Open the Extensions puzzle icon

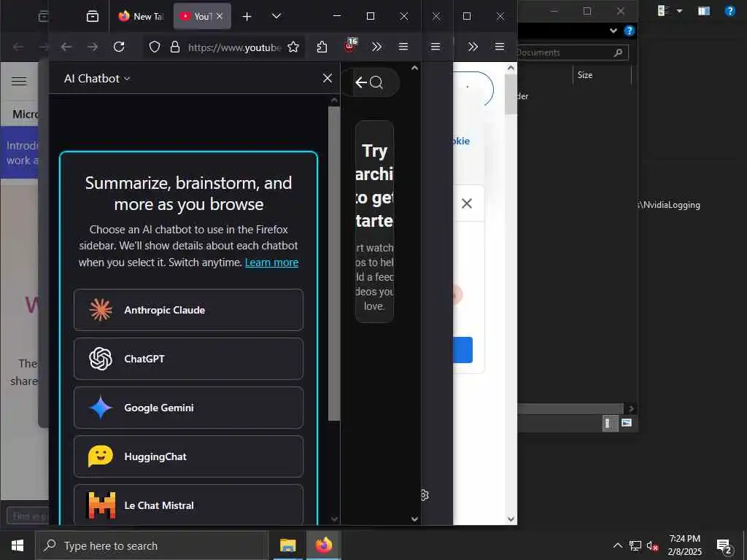(322, 47)
